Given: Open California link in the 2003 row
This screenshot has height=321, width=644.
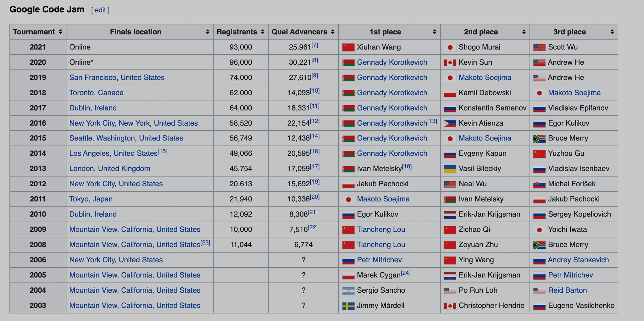Looking at the screenshot, I should pyautogui.click(x=136, y=306).
